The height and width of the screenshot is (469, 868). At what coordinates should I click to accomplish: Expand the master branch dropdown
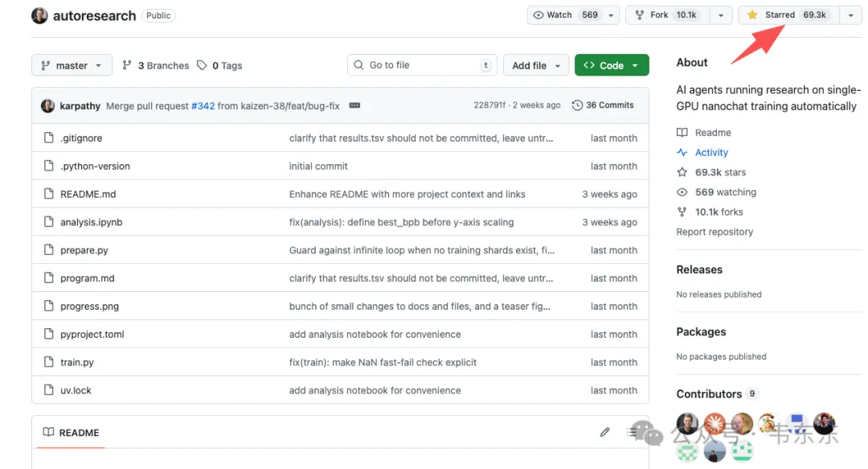click(x=72, y=66)
